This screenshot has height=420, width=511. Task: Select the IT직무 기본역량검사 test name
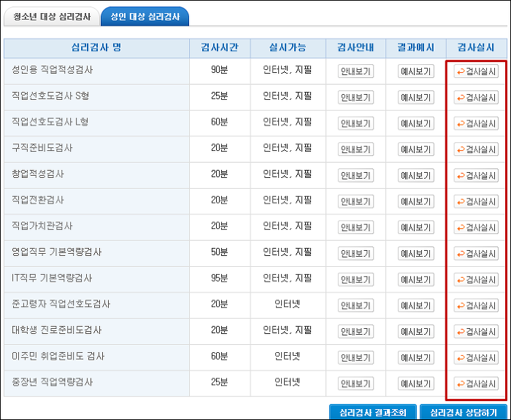(x=52, y=278)
